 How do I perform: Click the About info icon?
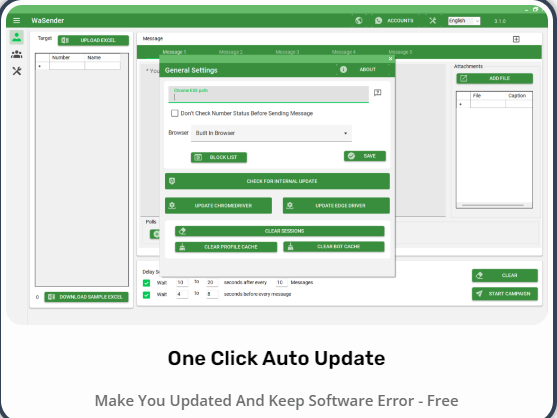coord(343,70)
